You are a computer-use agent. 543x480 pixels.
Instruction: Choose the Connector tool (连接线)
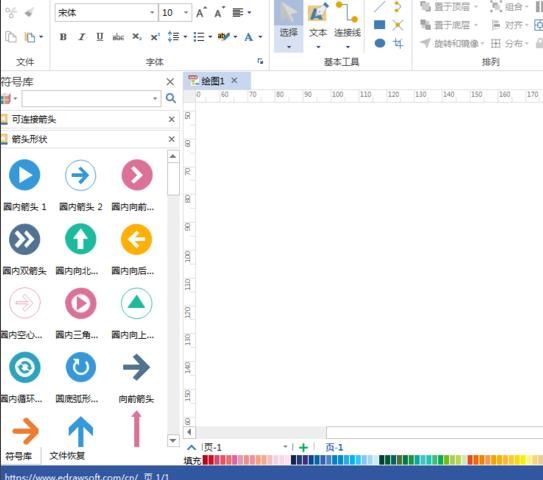(x=347, y=25)
